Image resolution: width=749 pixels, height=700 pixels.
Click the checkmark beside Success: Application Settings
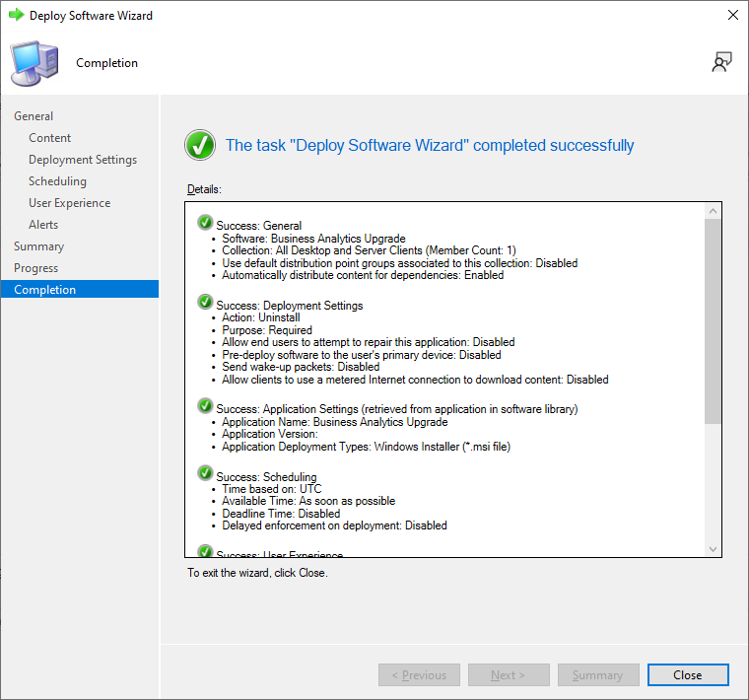pos(205,406)
